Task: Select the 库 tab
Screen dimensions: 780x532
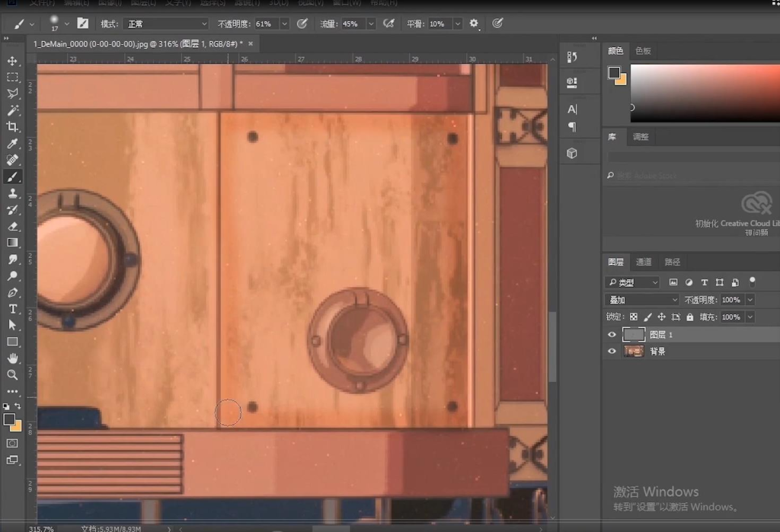Action: (x=612, y=137)
